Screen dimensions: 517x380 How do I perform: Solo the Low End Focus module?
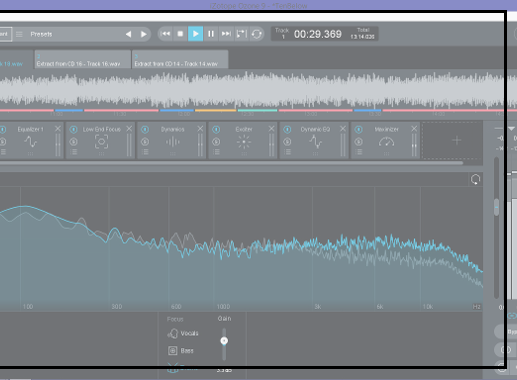click(x=74, y=142)
